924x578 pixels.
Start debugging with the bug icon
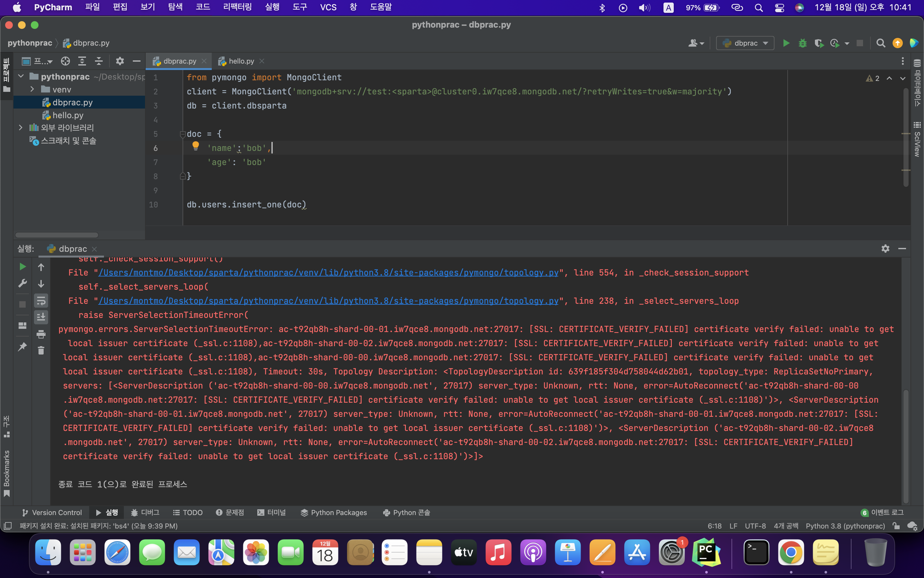click(802, 43)
